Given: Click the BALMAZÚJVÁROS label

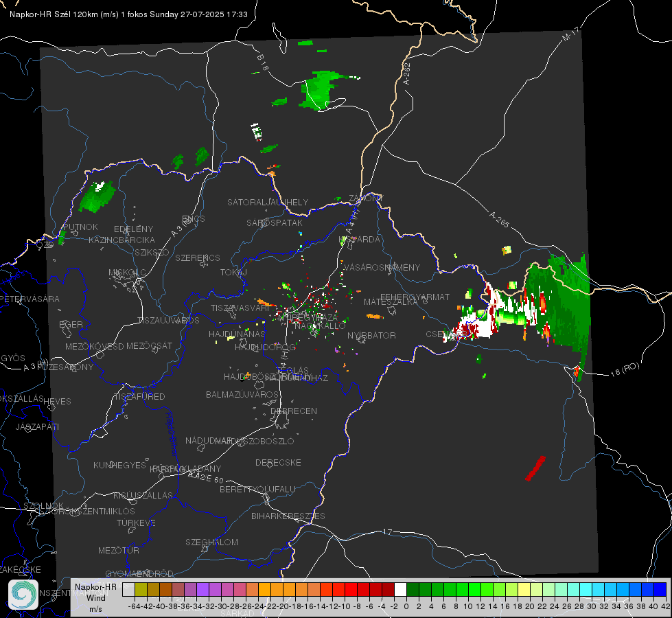Looking at the screenshot, I should pyautogui.click(x=242, y=395).
